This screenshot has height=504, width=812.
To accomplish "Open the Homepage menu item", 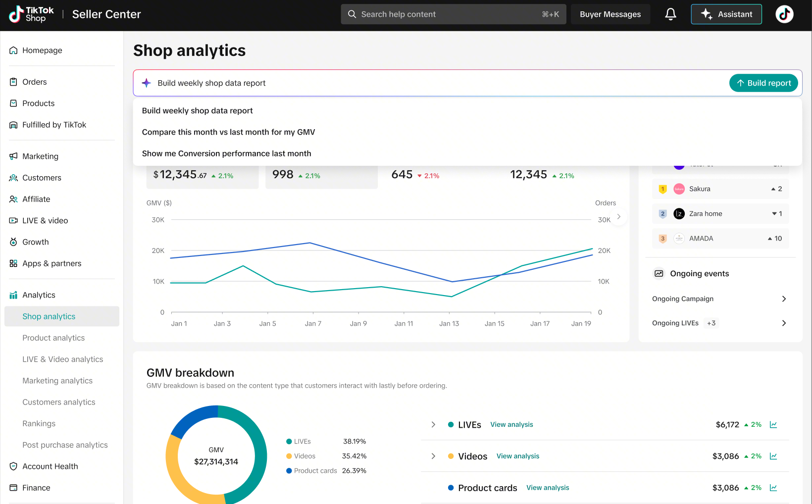I will click(62, 50).
